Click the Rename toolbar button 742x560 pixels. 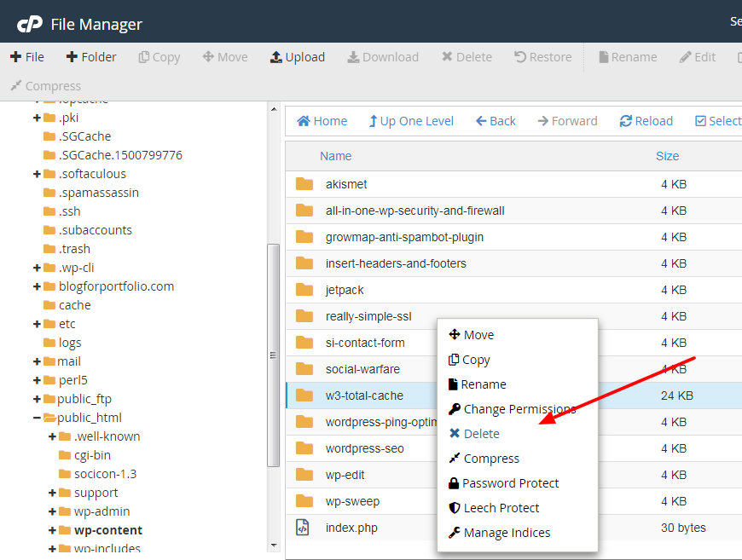pos(628,57)
